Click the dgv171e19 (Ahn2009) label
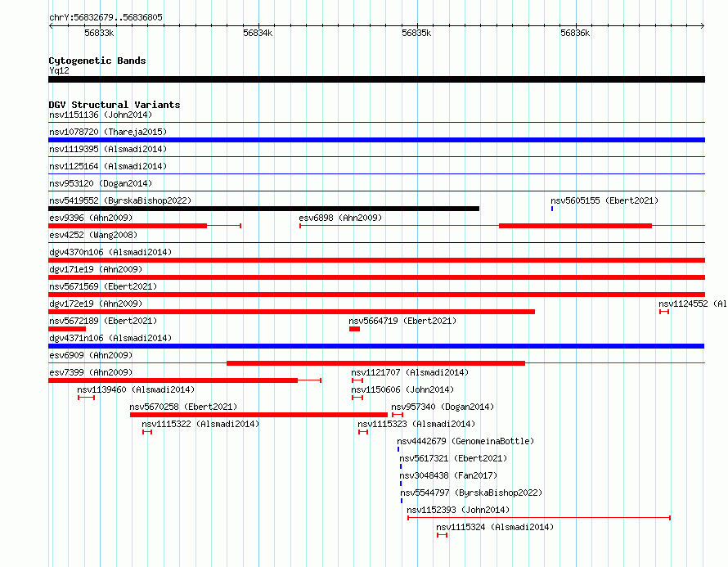The height and width of the screenshot is (567, 728). (x=96, y=269)
